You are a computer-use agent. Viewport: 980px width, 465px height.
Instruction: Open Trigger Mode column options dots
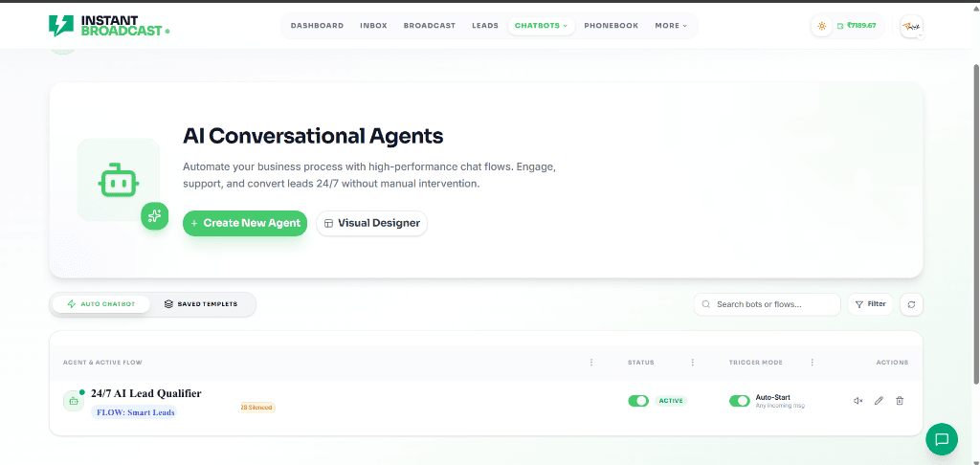[x=812, y=363]
